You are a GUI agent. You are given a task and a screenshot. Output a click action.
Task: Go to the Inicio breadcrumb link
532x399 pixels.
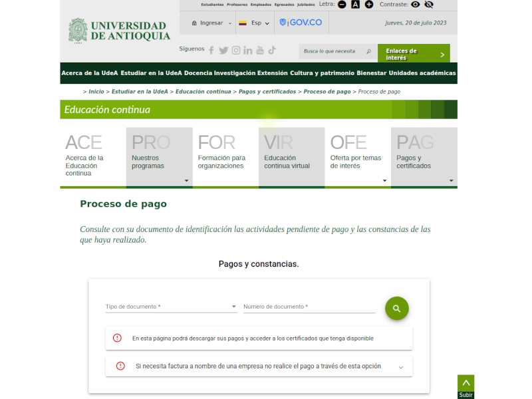[96, 92]
